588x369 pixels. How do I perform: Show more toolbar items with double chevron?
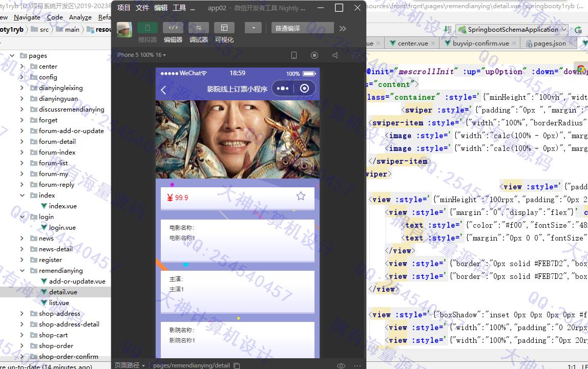pyautogui.click(x=342, y=29)
